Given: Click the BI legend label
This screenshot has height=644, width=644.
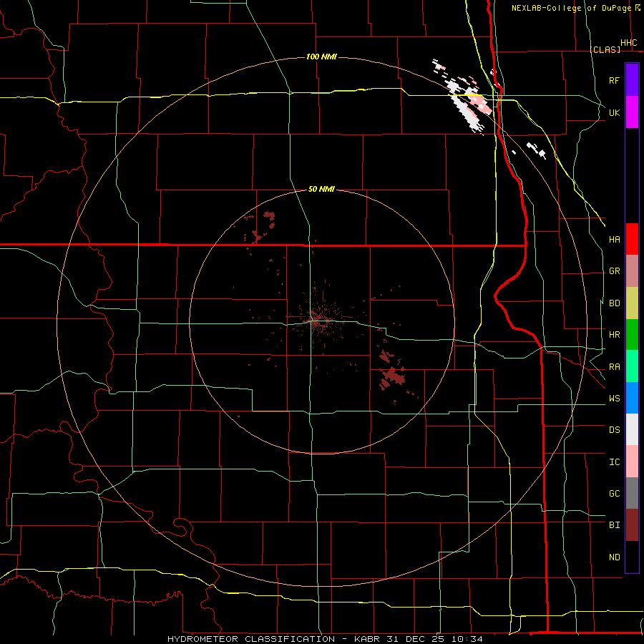Looking at the screenshot, I should click(614, 525).
